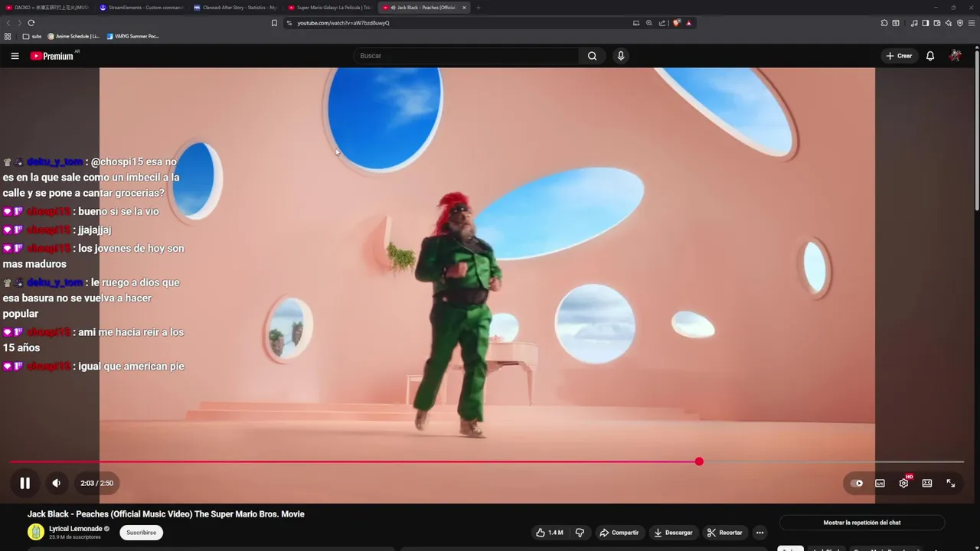980x551 pixels.
Task: Open the Brave VPN shield icon
Action: [x=960, y=23]
